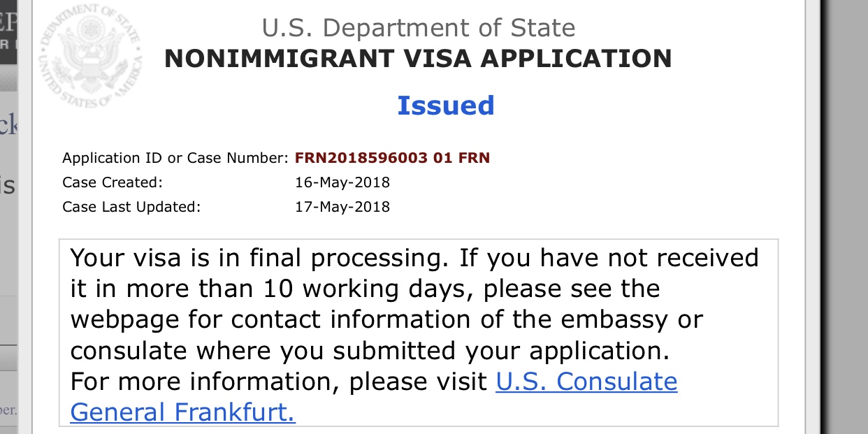Click the "Case Last Updated:" label
868x434 pixels.
[131, 207]
